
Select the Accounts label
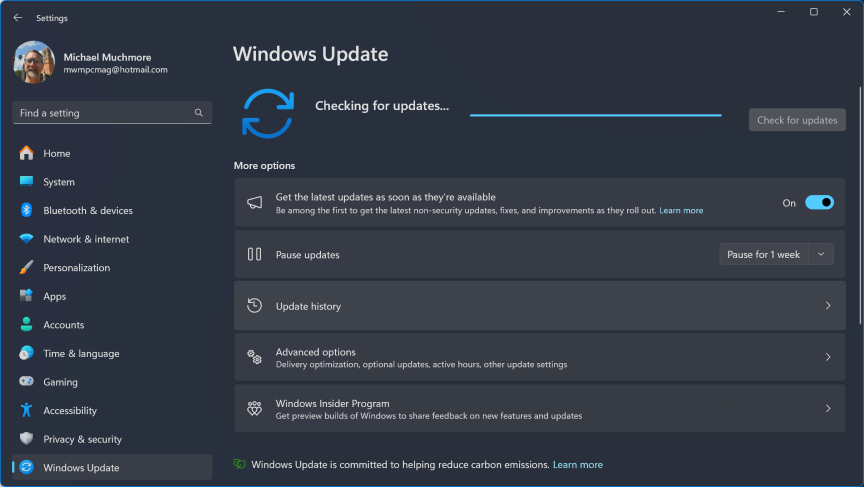coord(63,325)
